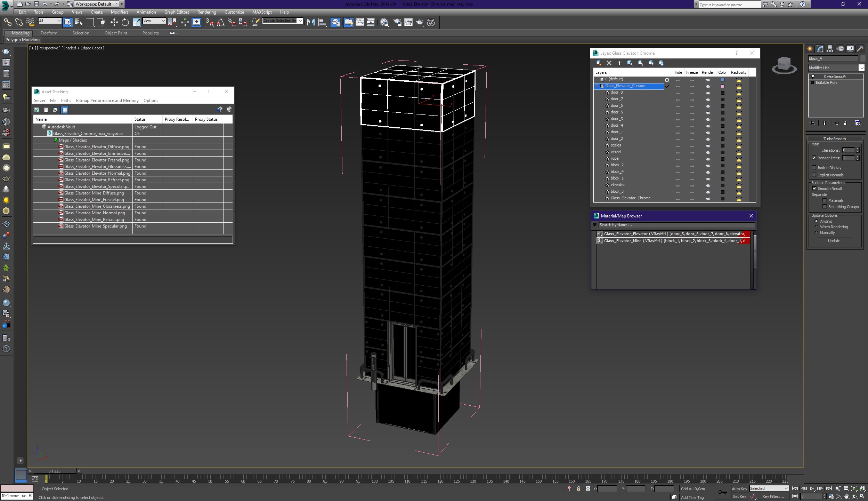
Task: Click Add Selected Objects plus icon in Layer window
Action: coord(619,63)
